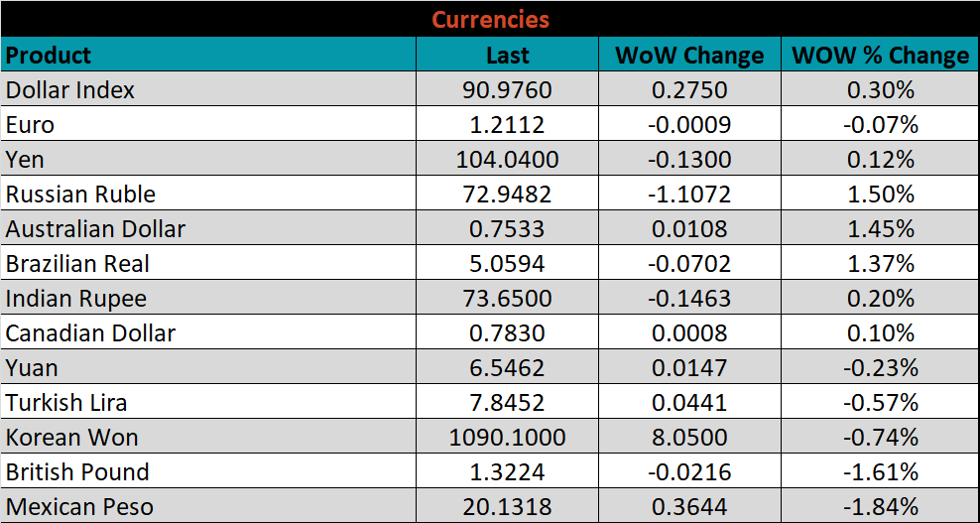Select Korean Won last value 1090.1000
The height and width of the screenshot is (523, 980).
507,438
